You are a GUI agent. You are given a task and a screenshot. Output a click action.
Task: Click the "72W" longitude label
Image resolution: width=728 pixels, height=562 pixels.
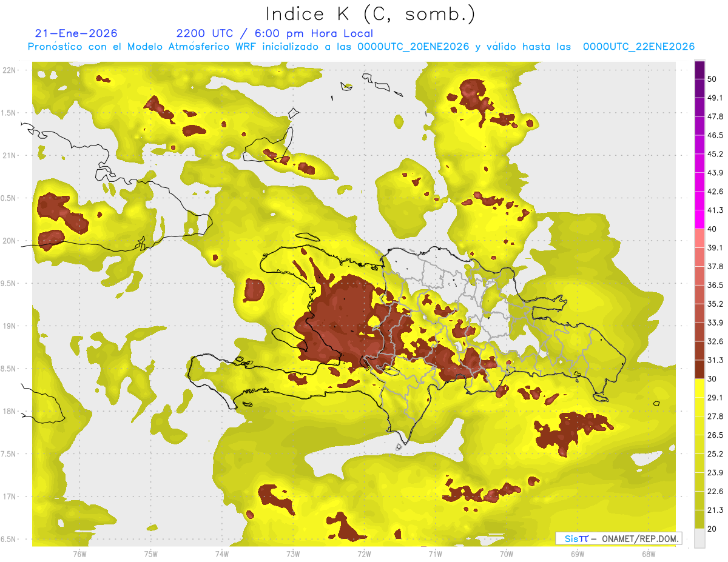tap(364, 553)
